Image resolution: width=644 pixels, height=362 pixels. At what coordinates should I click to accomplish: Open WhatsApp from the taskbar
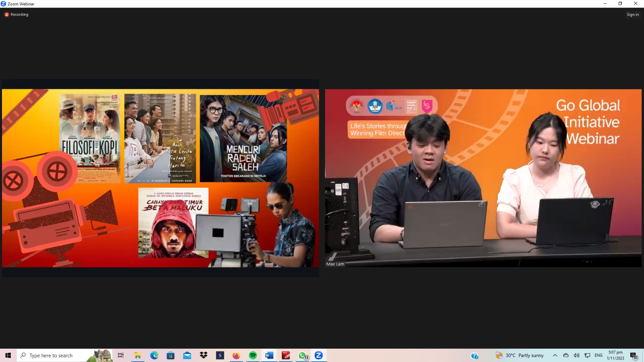302,355
